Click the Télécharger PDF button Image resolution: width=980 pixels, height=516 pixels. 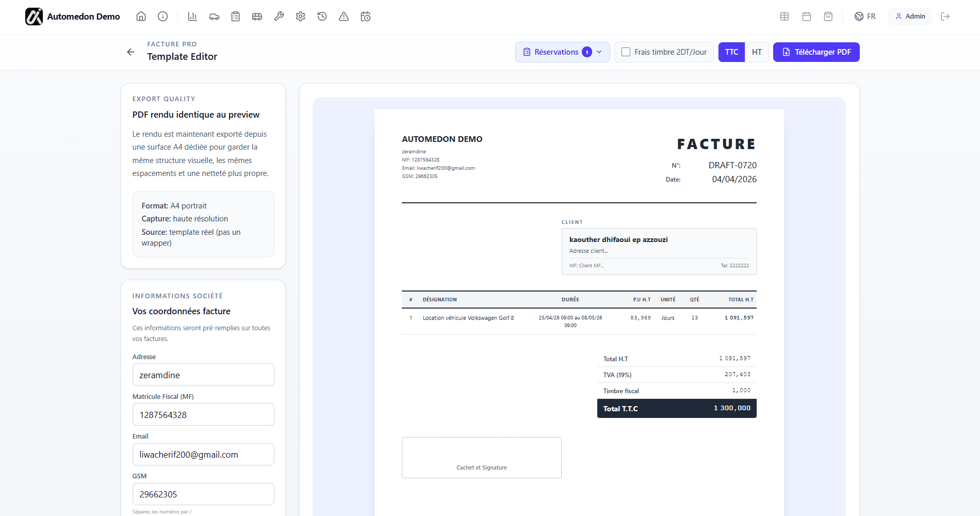[x=816, y=52]
